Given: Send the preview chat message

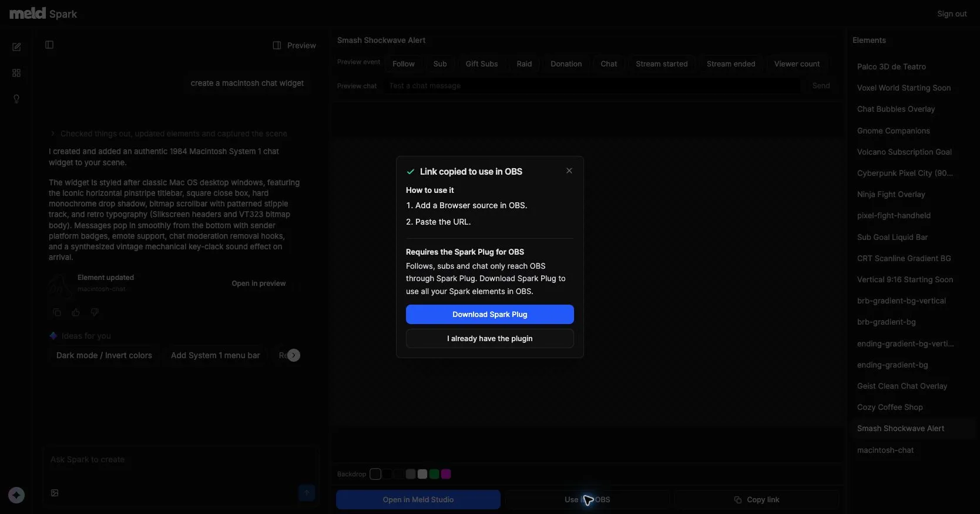Looking at the screenshot, I should tap(821, 86).
